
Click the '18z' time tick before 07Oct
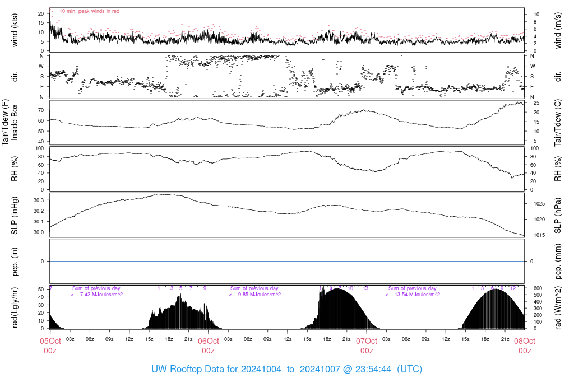click(x=327, y=339)
